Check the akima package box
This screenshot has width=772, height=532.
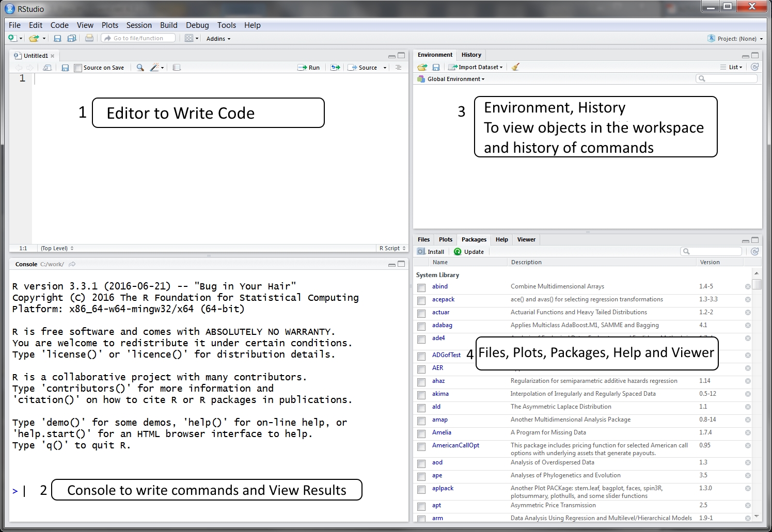(421, 395)
